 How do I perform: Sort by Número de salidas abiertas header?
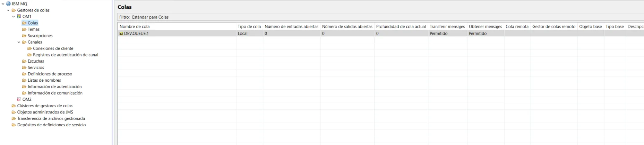pos(347,27)
